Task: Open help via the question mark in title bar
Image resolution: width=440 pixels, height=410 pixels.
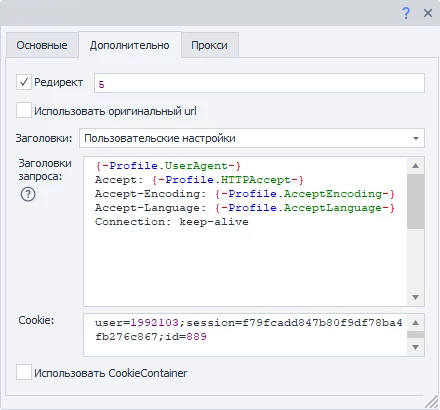Action: point(406,13)
